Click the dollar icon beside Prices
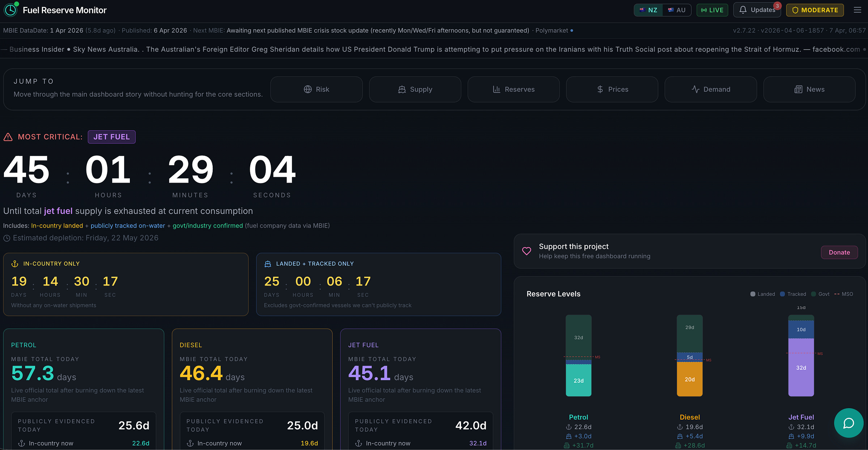 point(600,89)
